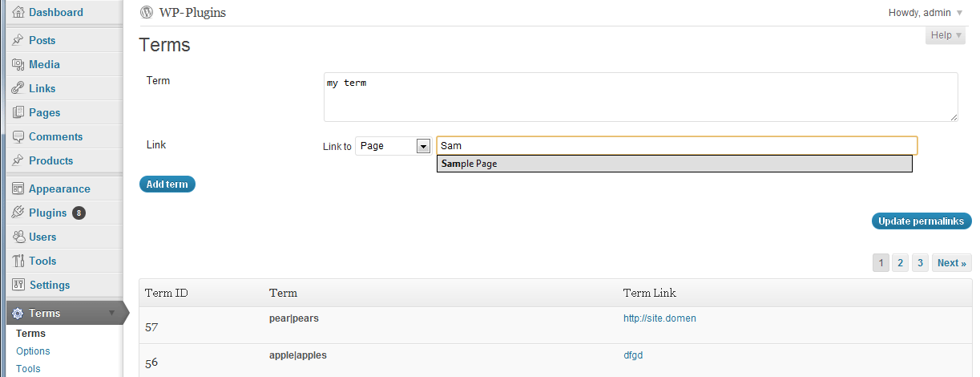Open the Tools submenu under Terms
Screen dimensions: 980x377
pos(28,369)
